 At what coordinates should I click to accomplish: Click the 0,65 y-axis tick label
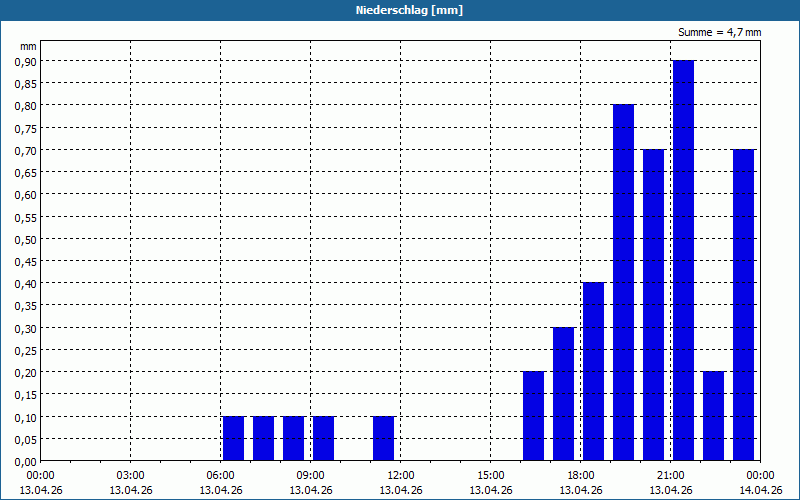pyautogui.click(x=25, y=172)
